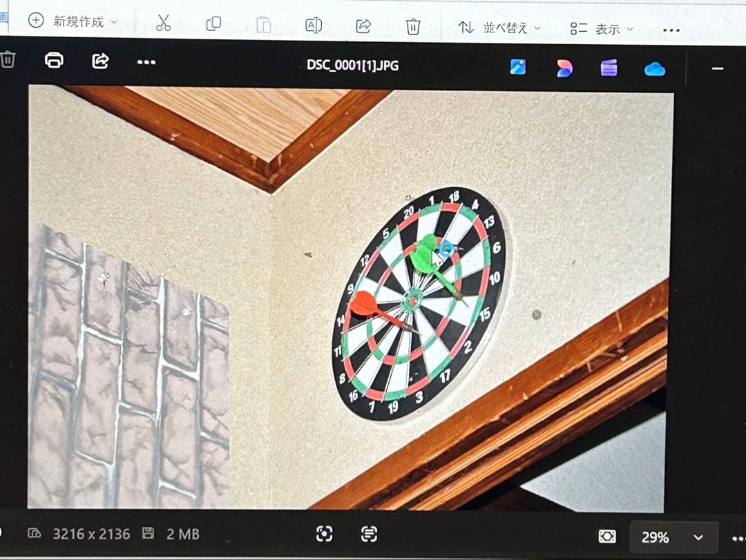This screenshot has height=560, width=746.
Task: Toggle the fit-to-window zoom button
Action: [x=607, y=537]
